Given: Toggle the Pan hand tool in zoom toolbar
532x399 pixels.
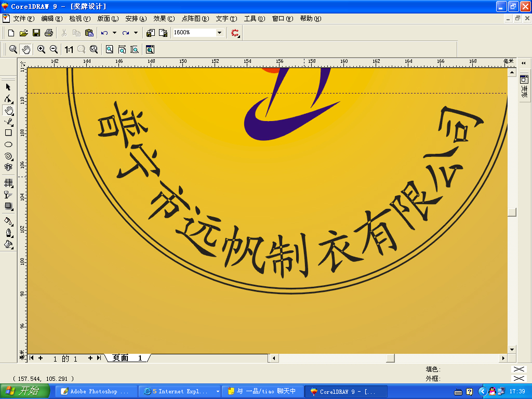Looking at the screenshot, I should click(x=26, y=49).
